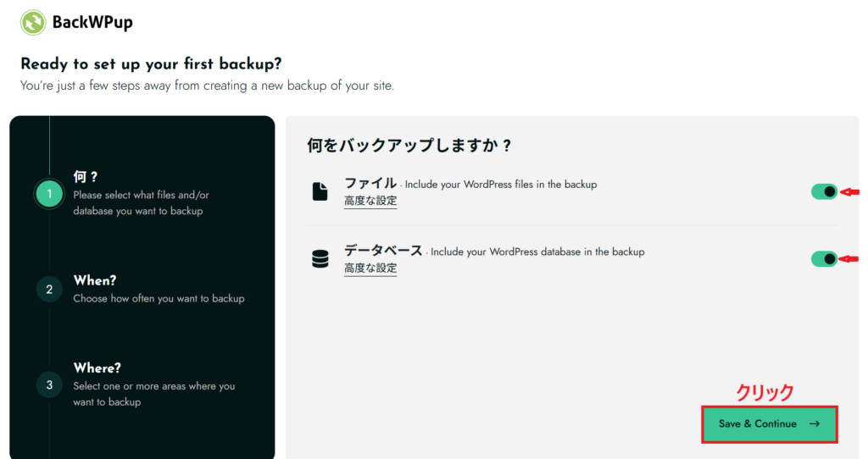Screen dimensions: 868x459
Task: Click the red クリック annotation label
Action: coord(765,392)
